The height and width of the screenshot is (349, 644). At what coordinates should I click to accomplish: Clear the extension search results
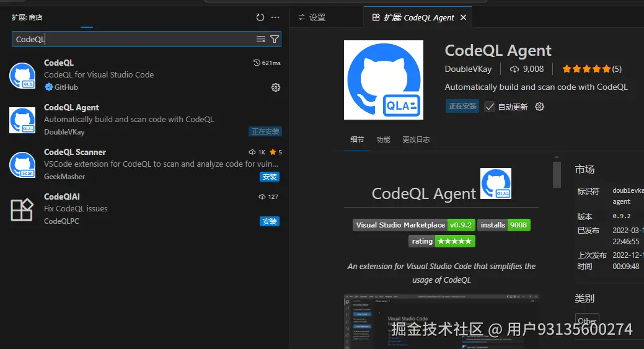pyautogui.click(x=261, y=40)
